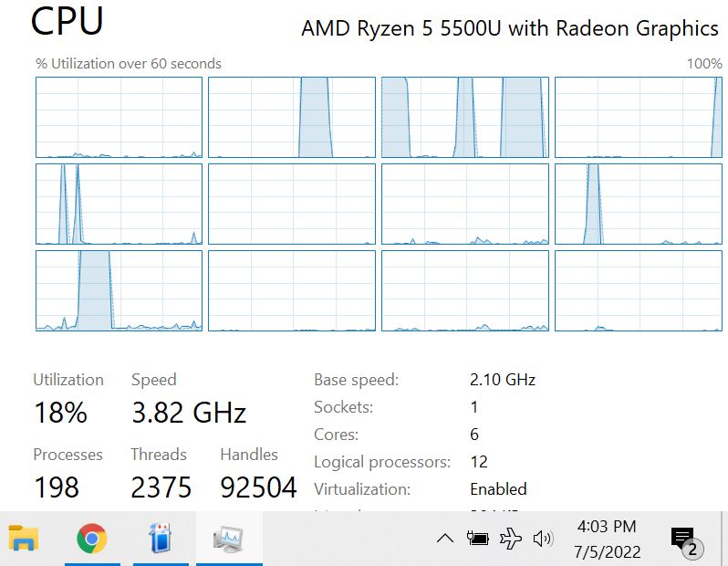
Task: Open the blue USB app taskbar icon
Action: pyautogui.click(x=161, y=538)
